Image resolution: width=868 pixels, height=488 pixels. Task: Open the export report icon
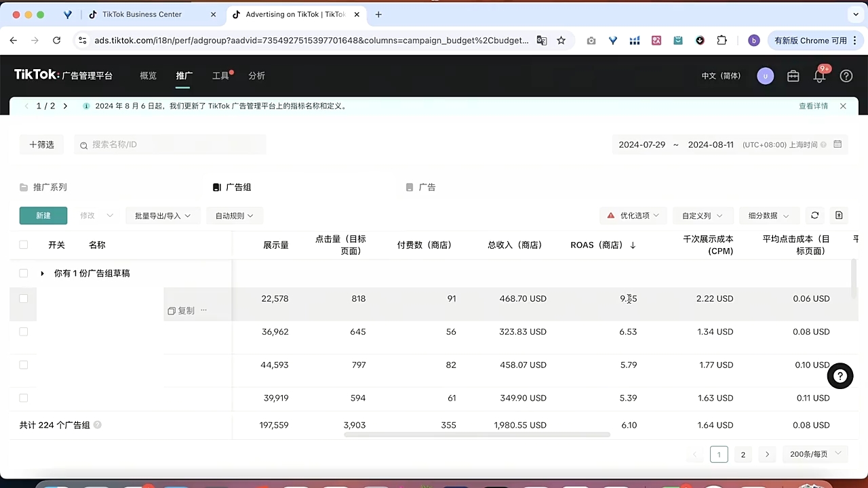coord(839,215)
